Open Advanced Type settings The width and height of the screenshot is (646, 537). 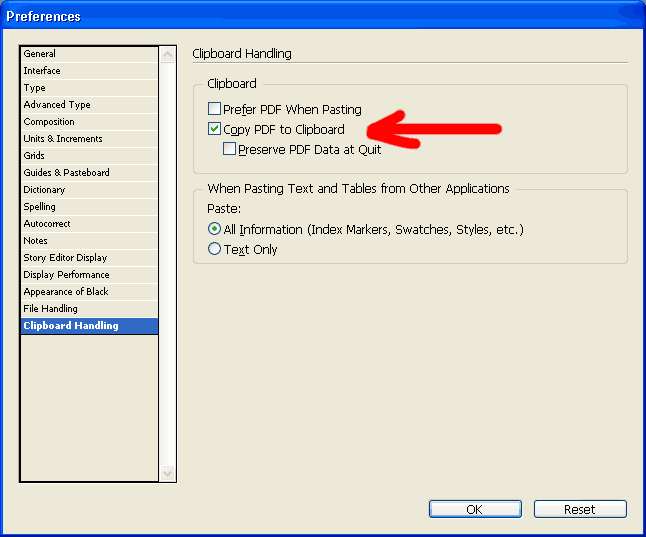coord(89,105)
